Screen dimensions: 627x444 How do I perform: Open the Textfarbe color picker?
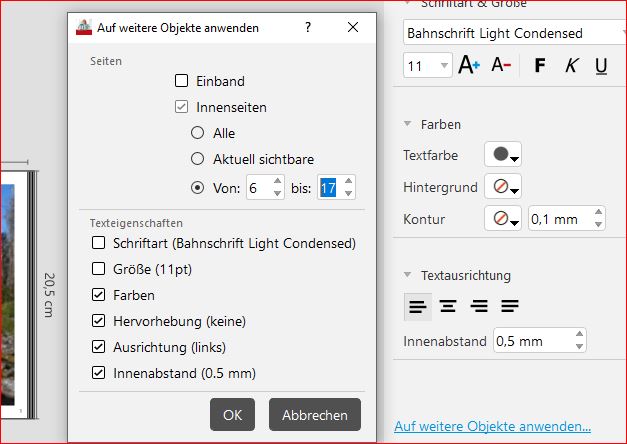[x=503, y=156]
